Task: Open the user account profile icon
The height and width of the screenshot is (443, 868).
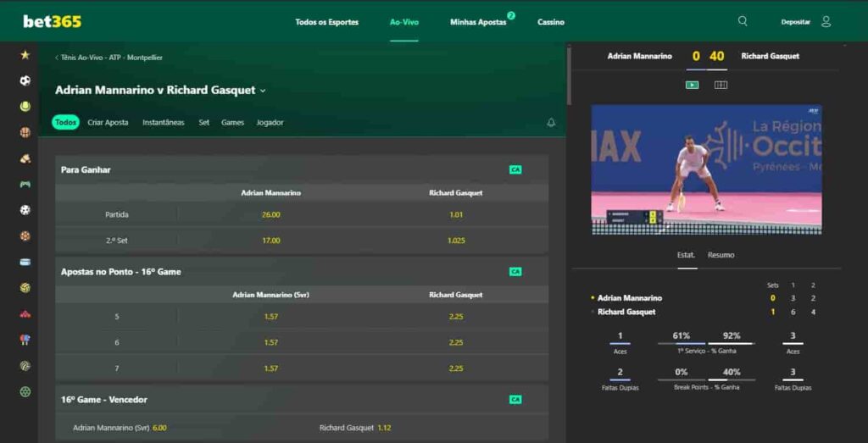Action: tap(826, 21)
